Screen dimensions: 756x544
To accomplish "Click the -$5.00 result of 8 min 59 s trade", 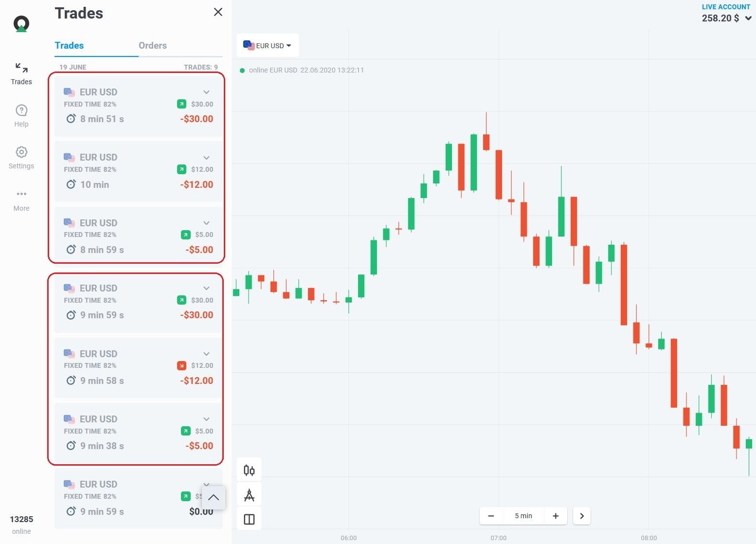I will click(x=199, y=250).
